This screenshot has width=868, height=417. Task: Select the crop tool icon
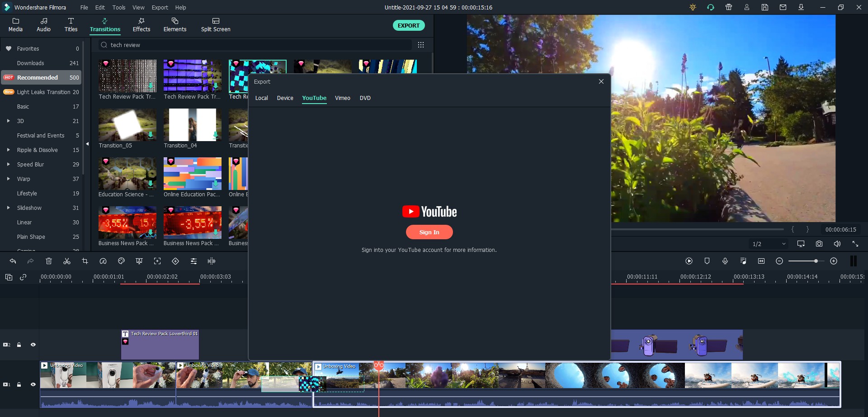point(85,261)
